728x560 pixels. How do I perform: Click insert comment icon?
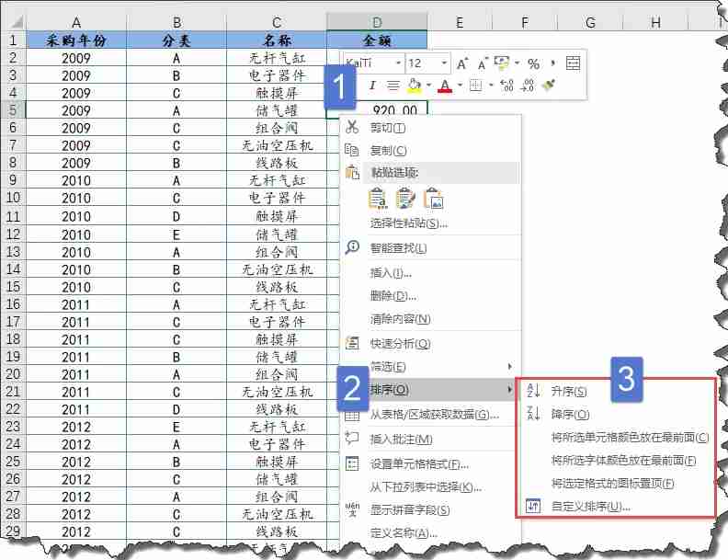tap(352, 439)
